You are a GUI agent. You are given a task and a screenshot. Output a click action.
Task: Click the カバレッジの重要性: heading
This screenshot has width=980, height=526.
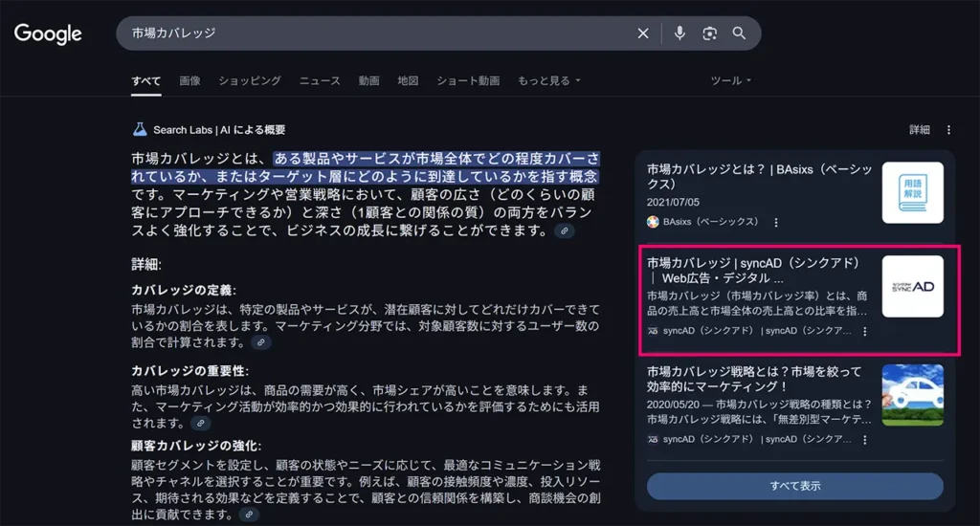190,371
